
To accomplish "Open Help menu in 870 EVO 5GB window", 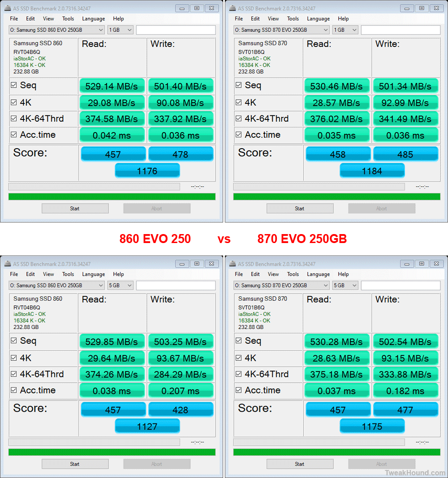I will 343,274.
